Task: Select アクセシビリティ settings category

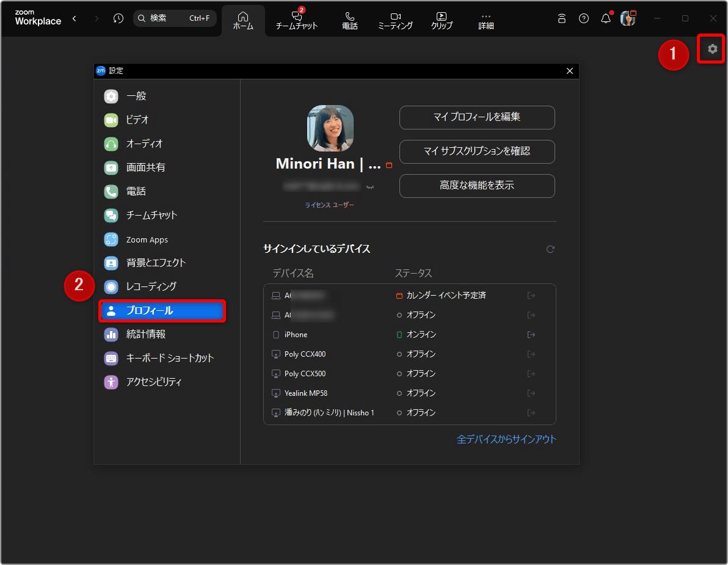Action: [162, 382]
